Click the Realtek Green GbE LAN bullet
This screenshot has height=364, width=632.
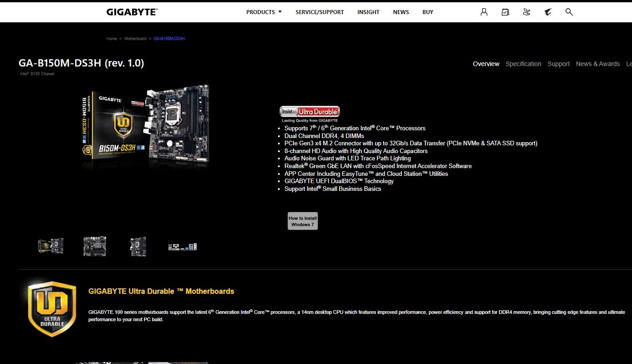[x=378, y=166]
